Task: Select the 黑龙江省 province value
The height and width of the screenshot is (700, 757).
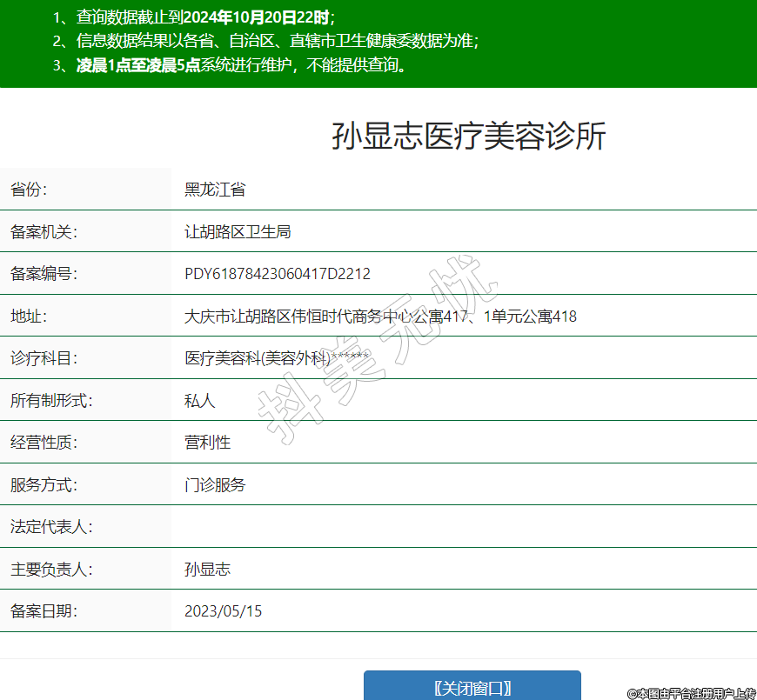Action: [214, 190]
